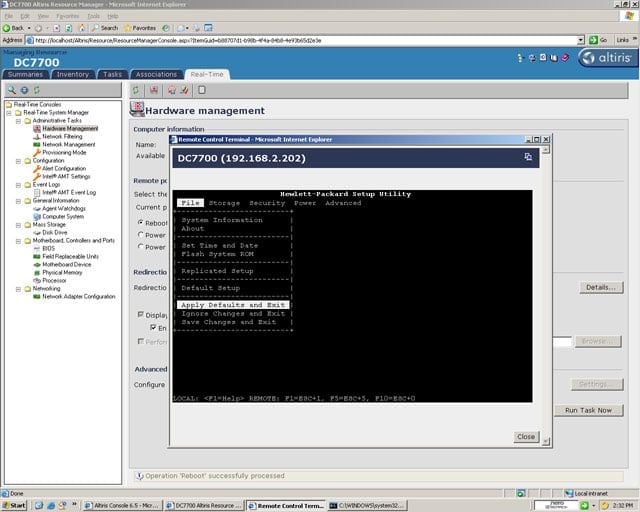Select the Reboot radio button
640x512 pixels.
(x=140, y=223)
